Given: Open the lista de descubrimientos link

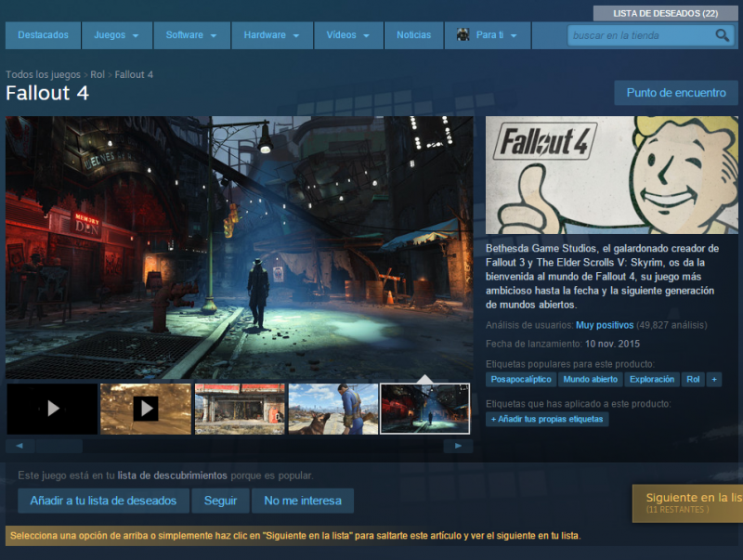Looking at the screenshot, I should pyautogui.click(x=172, y=475).
